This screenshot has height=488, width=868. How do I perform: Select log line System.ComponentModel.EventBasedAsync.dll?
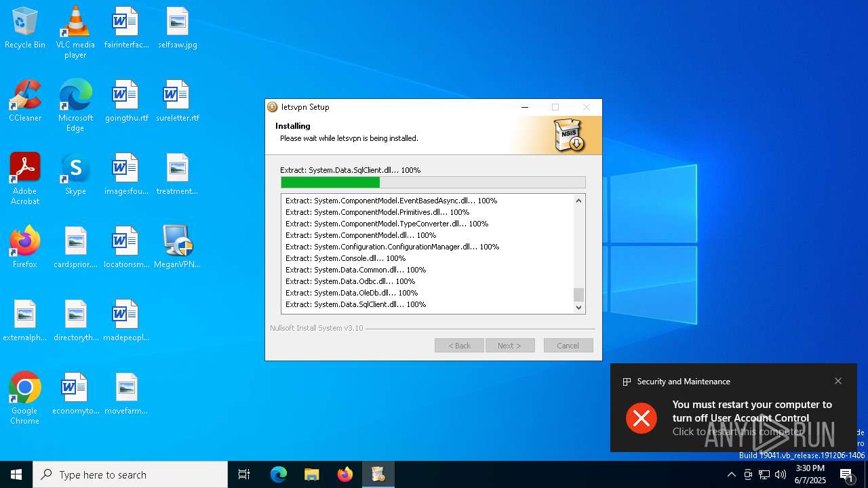[x=391, y=201]
